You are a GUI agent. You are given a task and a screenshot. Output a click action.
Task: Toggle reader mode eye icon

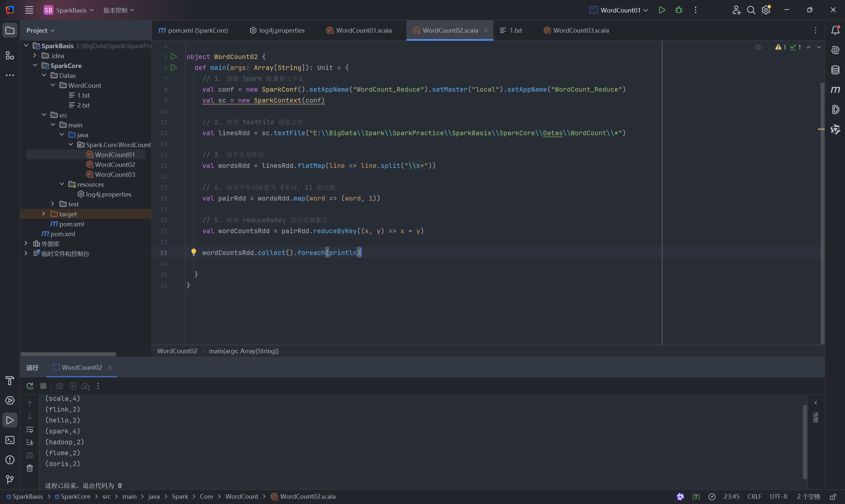pyautogui.click(x=758, y=47)
